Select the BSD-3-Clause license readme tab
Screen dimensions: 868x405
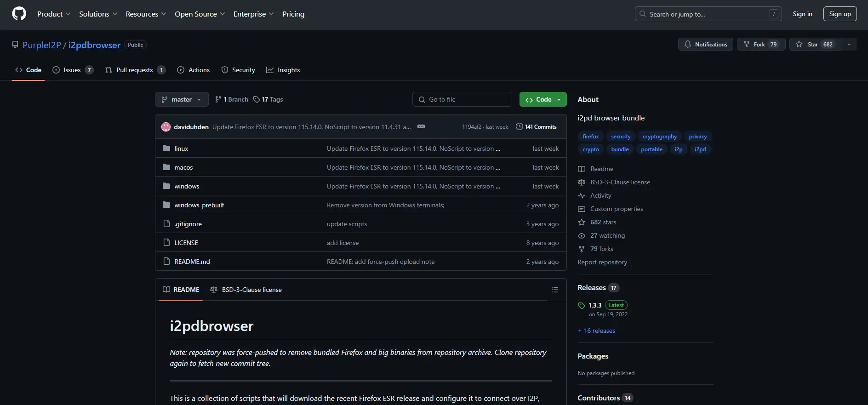point(246,290)
